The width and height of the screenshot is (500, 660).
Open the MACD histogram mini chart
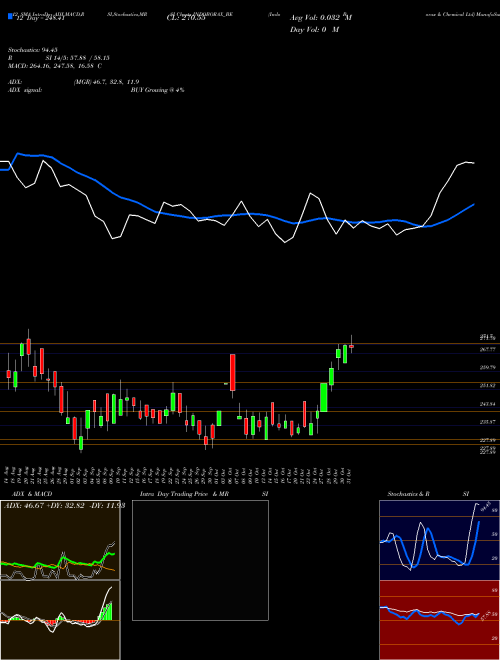[60, 620]
